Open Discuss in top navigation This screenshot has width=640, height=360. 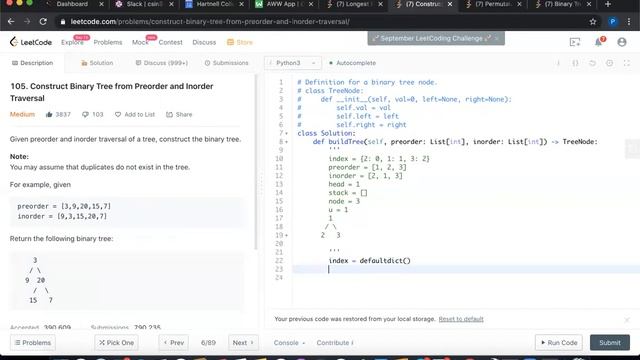coord(204,42)
